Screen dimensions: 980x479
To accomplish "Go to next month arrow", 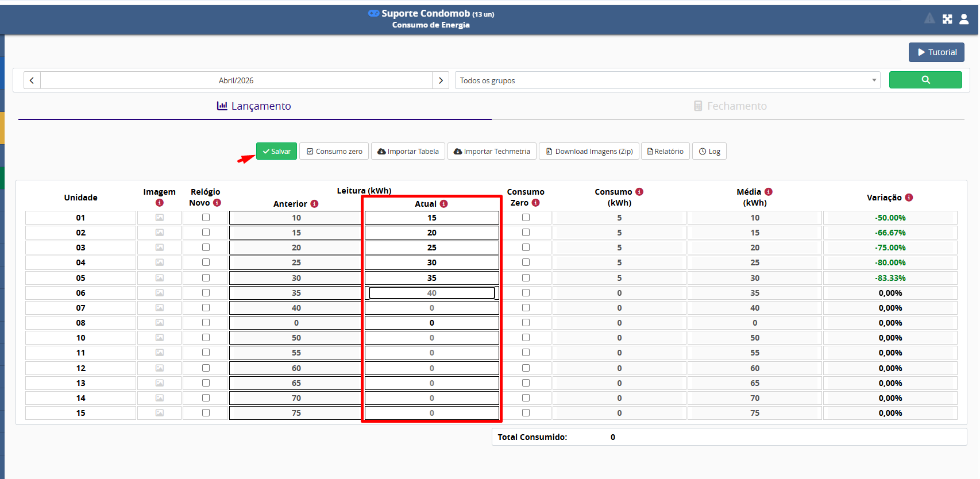I will tap(441, 80).
